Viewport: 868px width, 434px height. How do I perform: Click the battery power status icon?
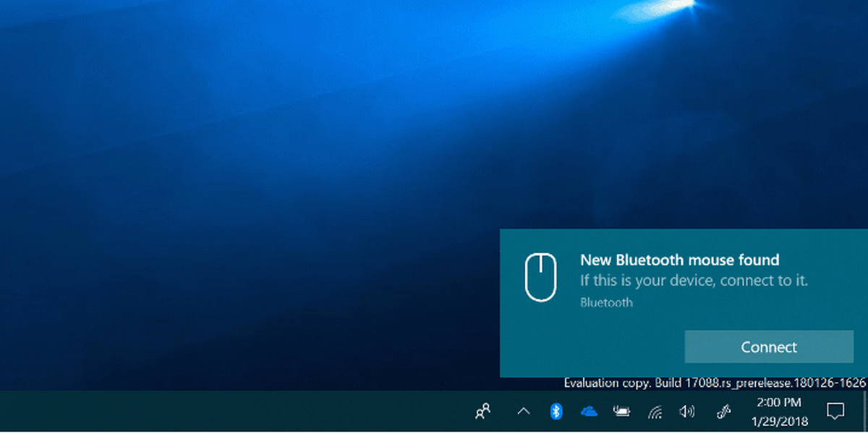(x=621, y=412)
